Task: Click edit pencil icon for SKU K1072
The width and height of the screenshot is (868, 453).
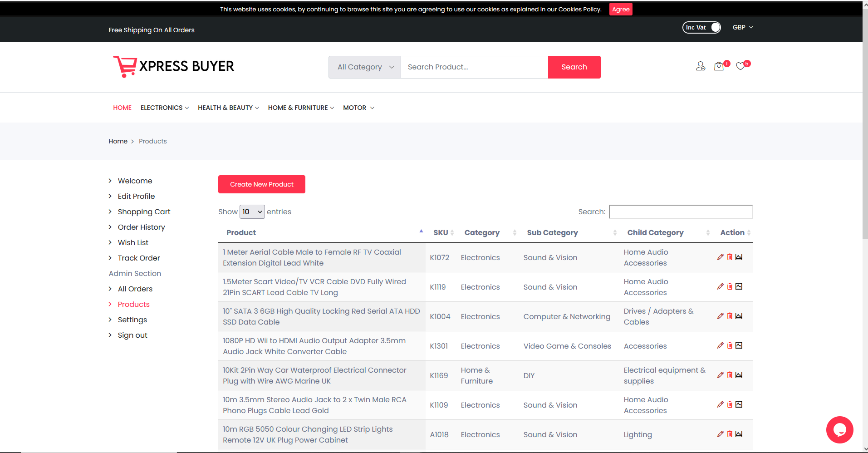Action: (x=720, y=257)
